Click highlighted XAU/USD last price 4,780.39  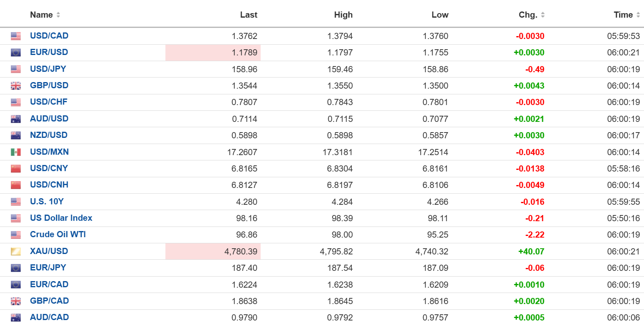[241, 252]
